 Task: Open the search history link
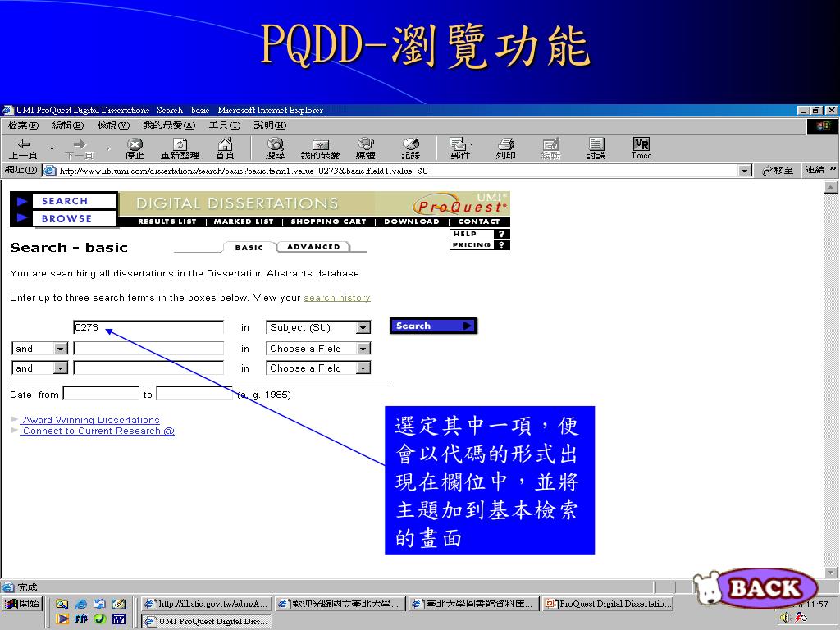click(337, 297)
